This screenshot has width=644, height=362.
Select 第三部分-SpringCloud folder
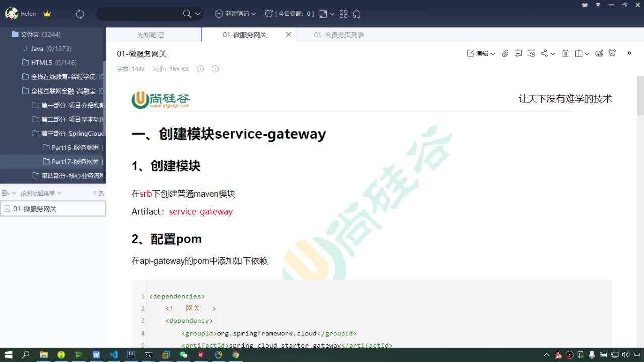[x=53, y=133]
